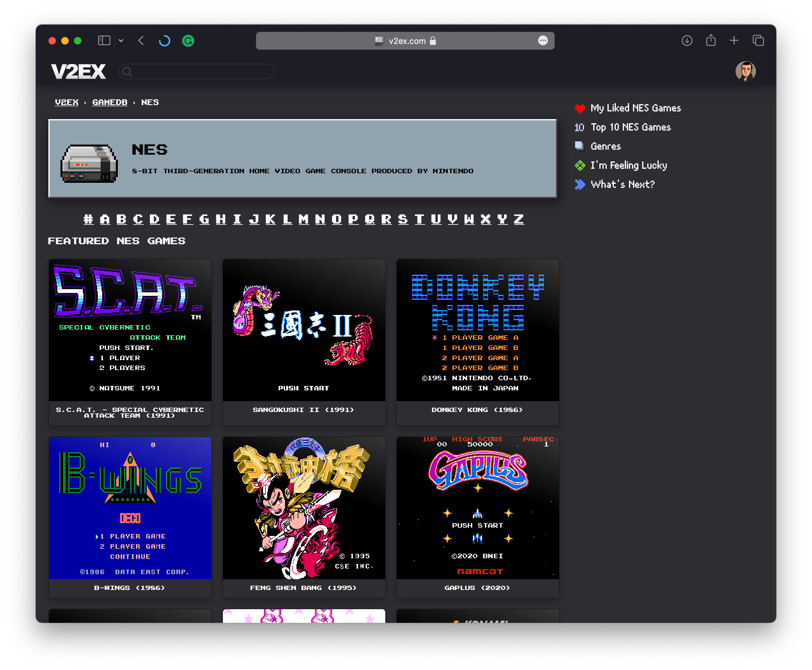The height and width of the screenshot is (670, 812).
Task: Click the SANGOKUSHI II (1991) caption
Action: tap(303, 410)
